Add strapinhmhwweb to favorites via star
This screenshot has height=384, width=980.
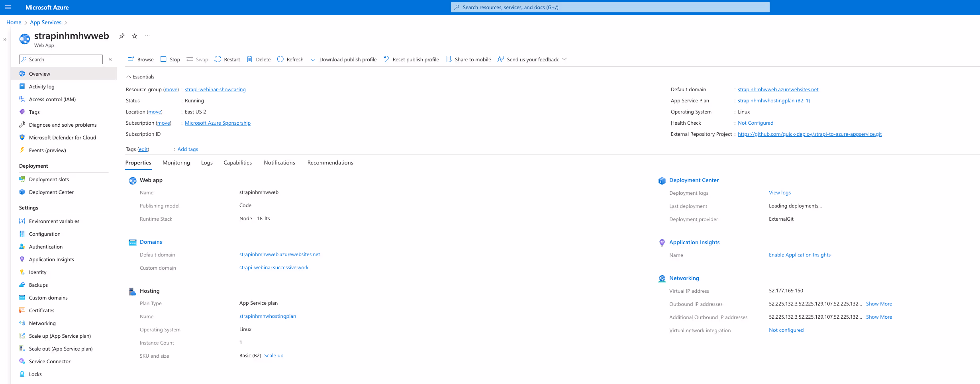coord(134,36)
